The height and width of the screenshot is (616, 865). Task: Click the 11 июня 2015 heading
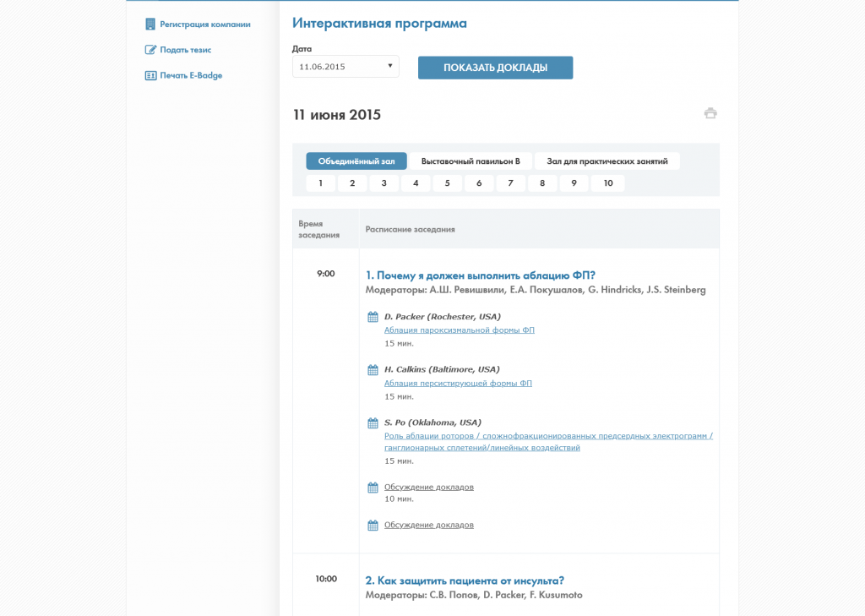tap(337, 115)
